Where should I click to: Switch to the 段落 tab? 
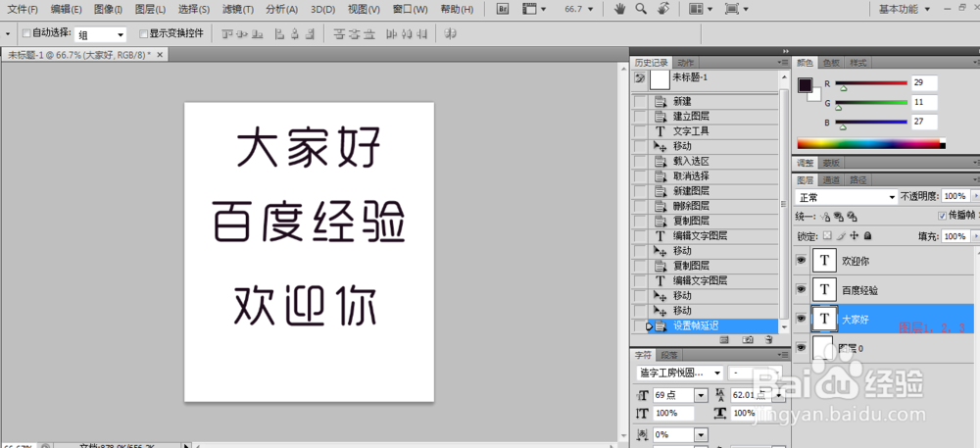pyautogui.click(x=669, y=354)
